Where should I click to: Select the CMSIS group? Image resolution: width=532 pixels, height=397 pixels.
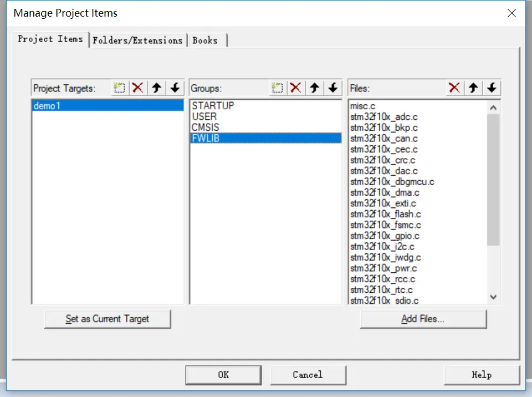pos(265,128)
